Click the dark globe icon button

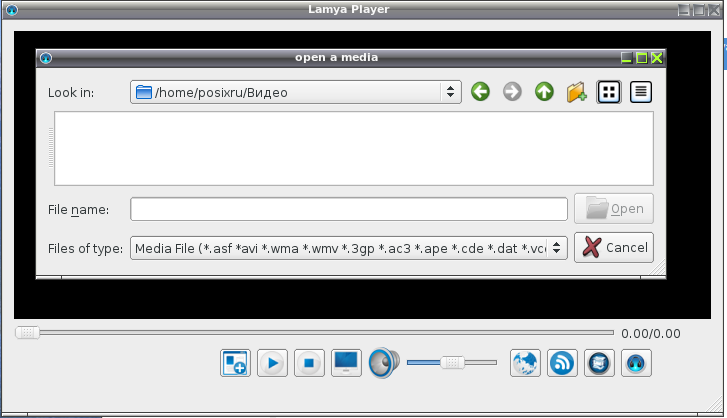(599, 363)
